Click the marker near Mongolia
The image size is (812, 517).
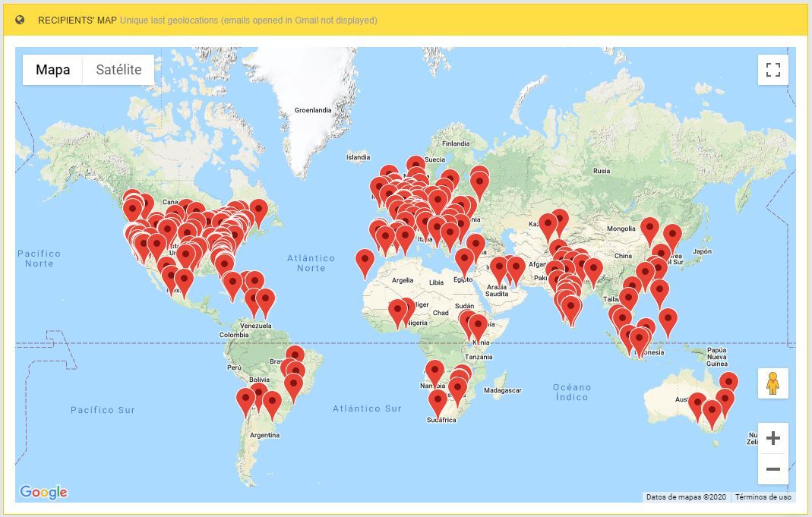pos(649,226)
